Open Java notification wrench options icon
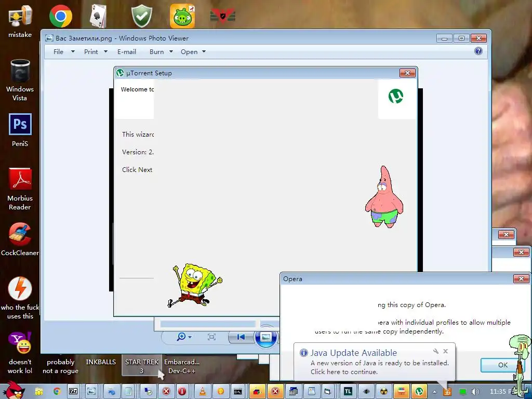This screenshot has width=532, height=399. [x=436, y=351]
